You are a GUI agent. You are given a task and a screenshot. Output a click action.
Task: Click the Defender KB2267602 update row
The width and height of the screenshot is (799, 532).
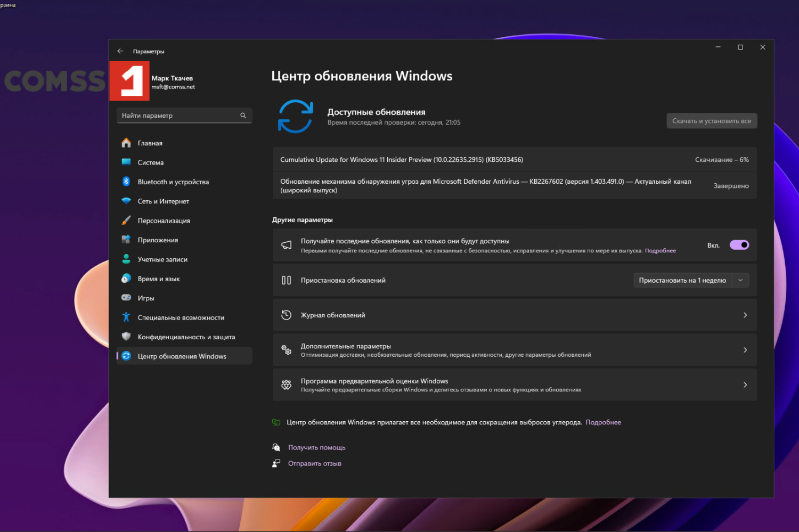(x=515, y=185)
